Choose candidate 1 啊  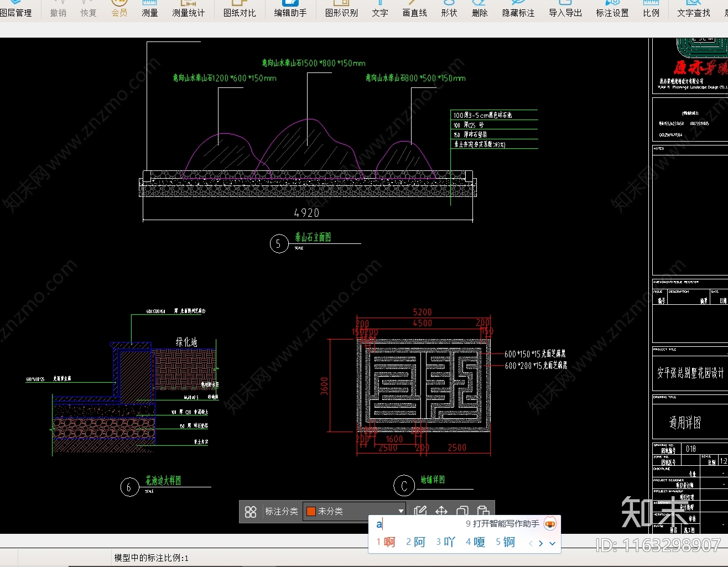coord(386,542)
